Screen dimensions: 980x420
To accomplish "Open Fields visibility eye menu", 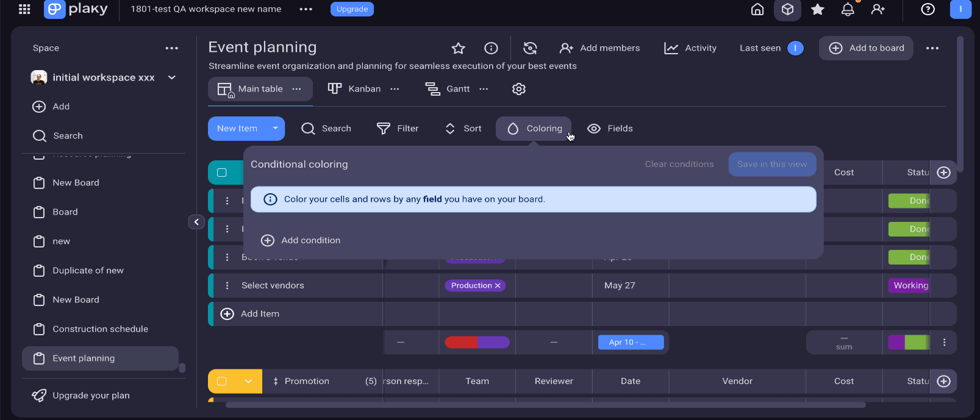I will [610, 129].
